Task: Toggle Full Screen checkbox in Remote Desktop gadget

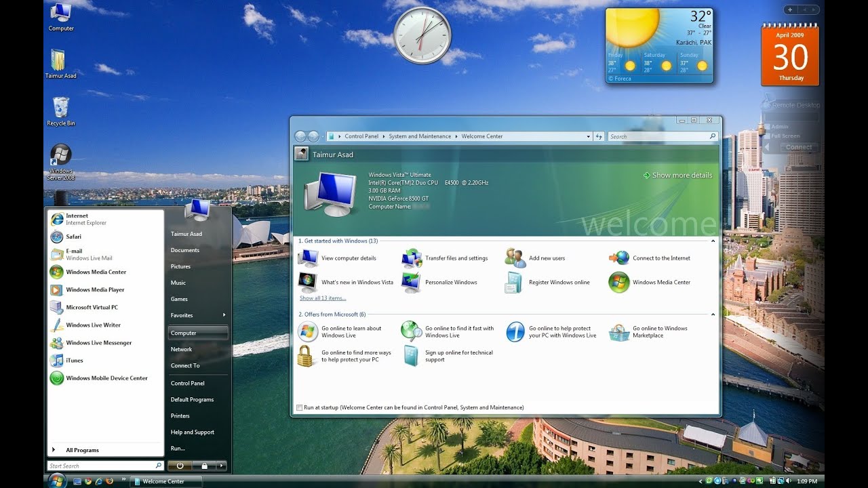Action: [x=767, y=136]
